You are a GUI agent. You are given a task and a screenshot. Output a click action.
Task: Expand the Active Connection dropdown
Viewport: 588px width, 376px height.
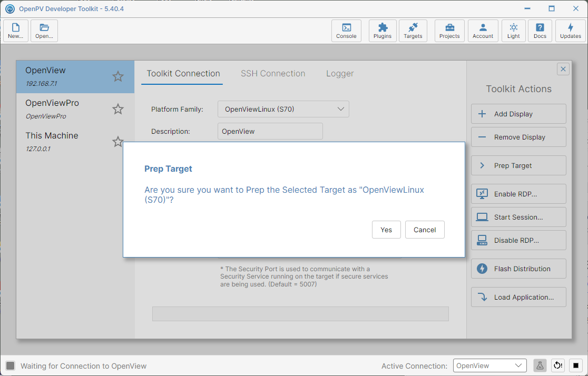pos(490,365)
